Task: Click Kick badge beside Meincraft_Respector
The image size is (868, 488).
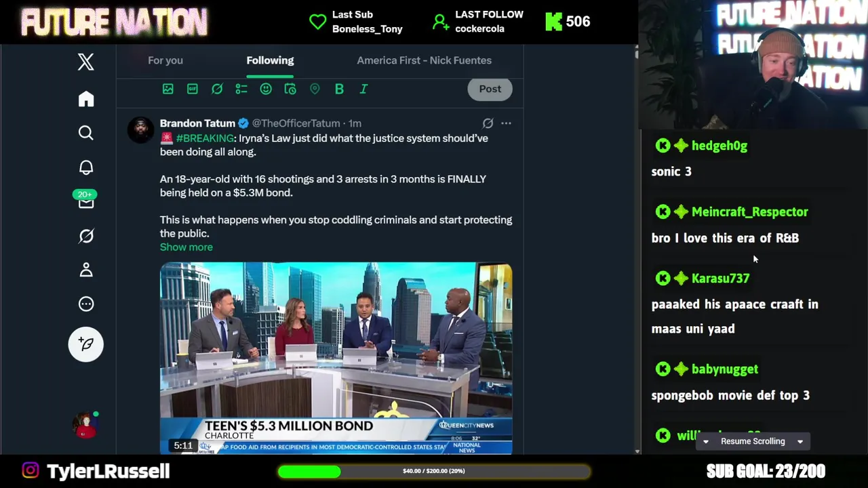Action: pyautogui.click(x=663, y=212)
